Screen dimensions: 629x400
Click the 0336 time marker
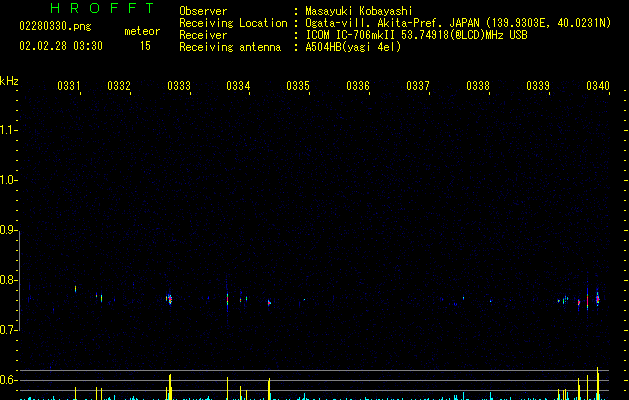click(x=358, y=86)
